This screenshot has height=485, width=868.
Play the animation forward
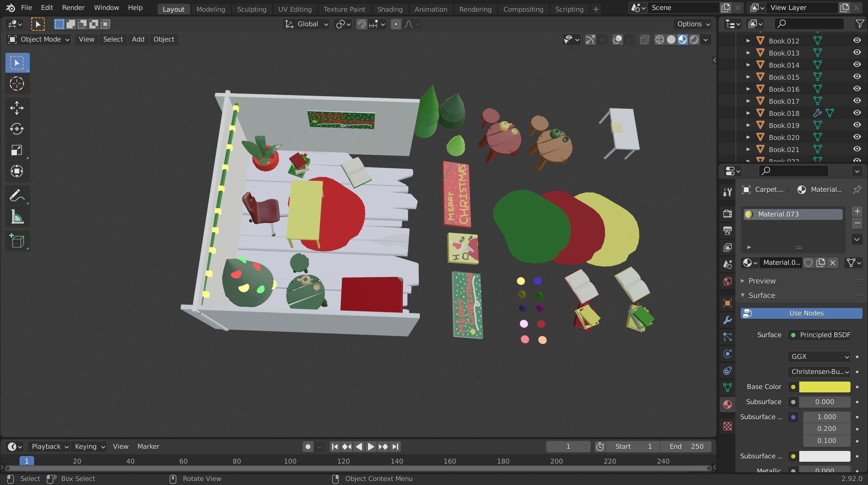(371, 447)
